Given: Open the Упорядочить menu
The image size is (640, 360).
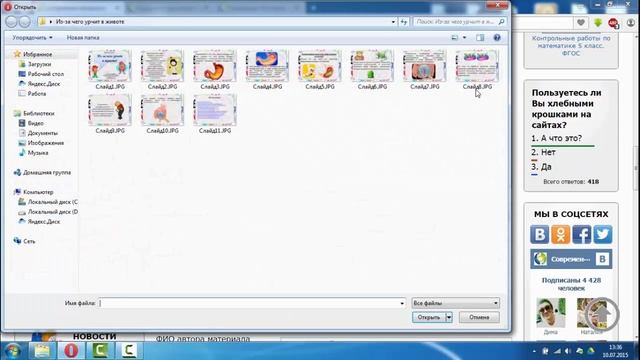Looking at the screenshot, I should (32, 38).
